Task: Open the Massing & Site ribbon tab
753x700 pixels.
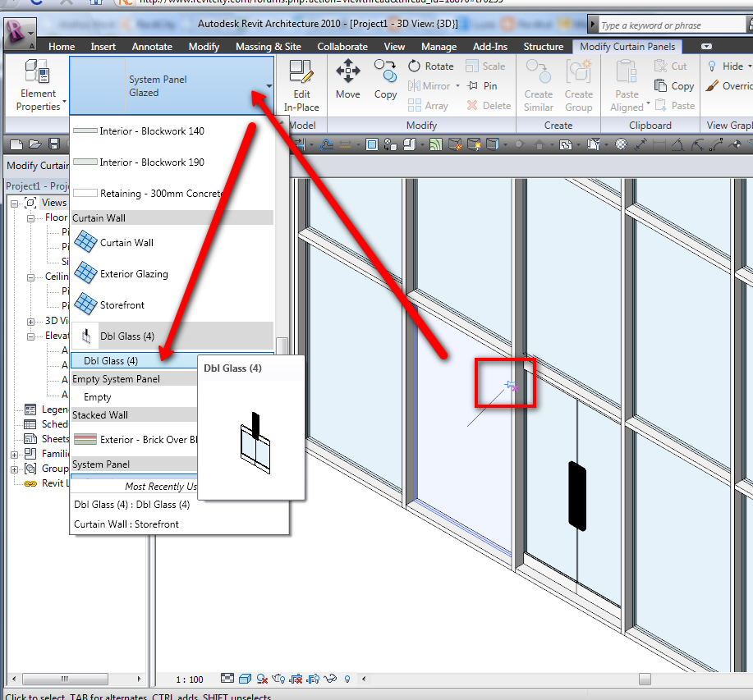Action: (268, 47)
